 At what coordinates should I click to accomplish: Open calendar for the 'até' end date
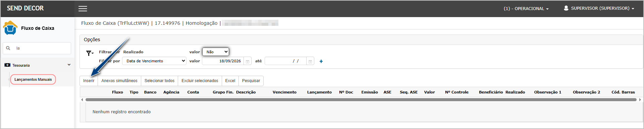(310, 61)
